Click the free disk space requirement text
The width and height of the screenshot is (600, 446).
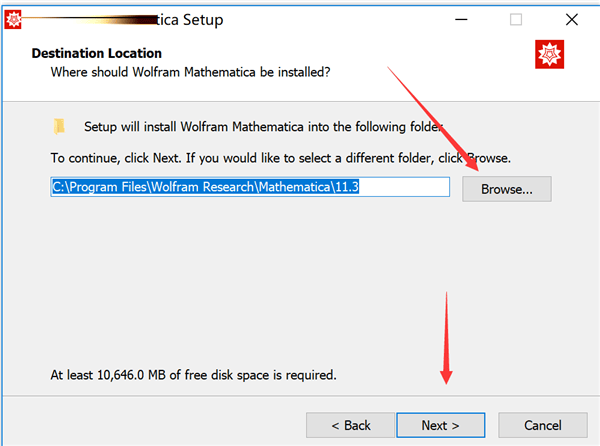193,376
